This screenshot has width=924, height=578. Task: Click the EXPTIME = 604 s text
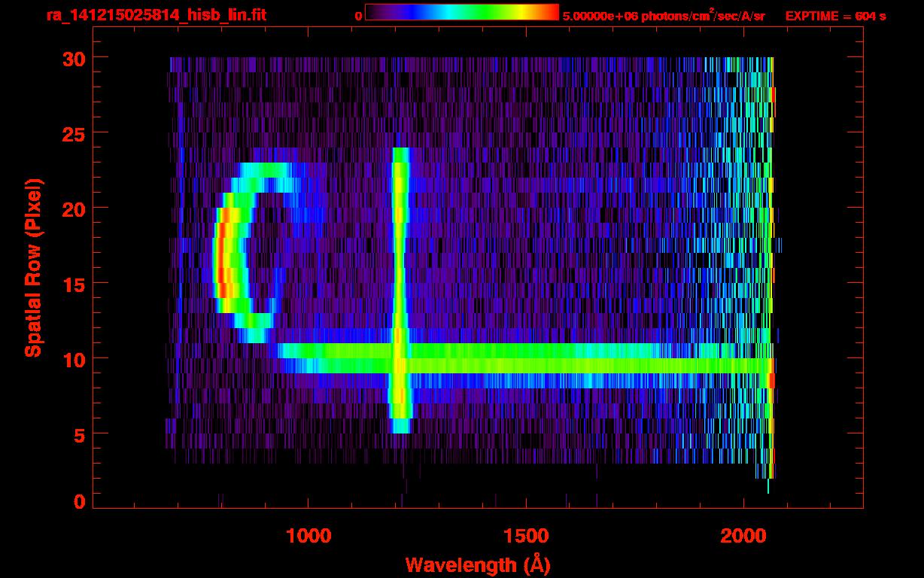835,16
